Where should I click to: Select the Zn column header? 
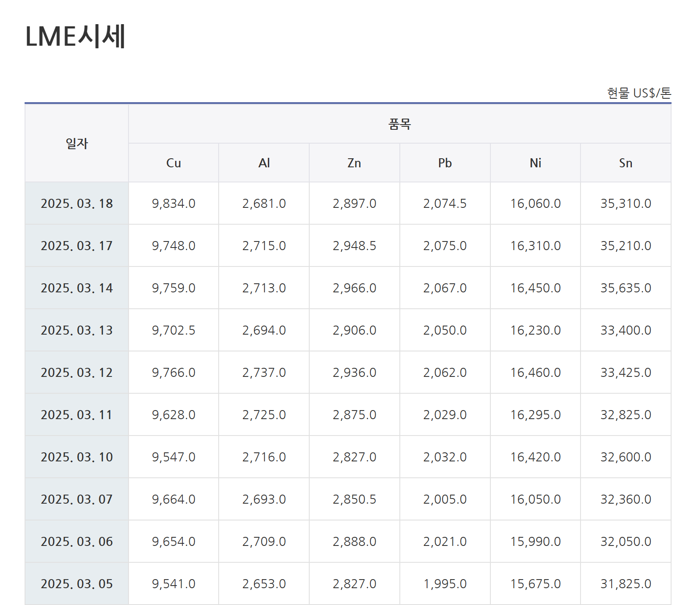354,163
